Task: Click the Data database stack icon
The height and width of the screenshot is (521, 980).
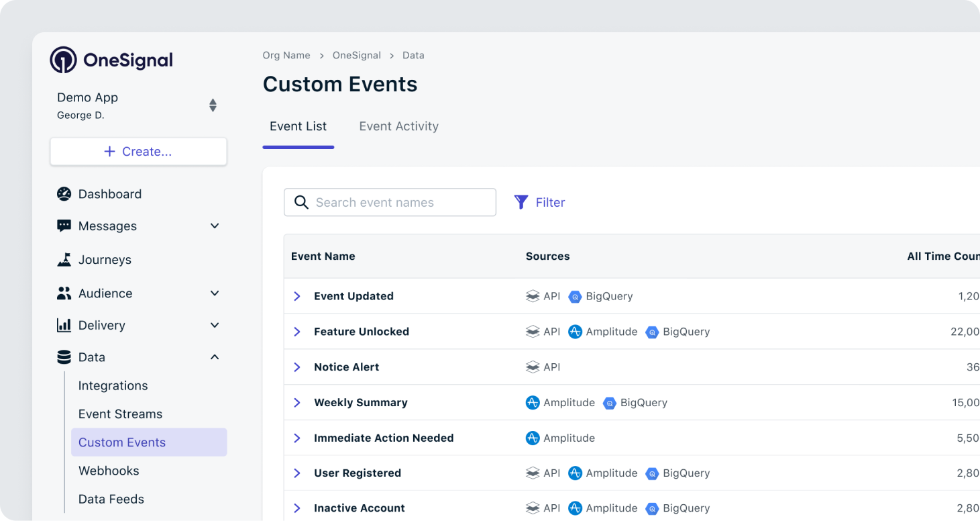Action: [64, 357]
